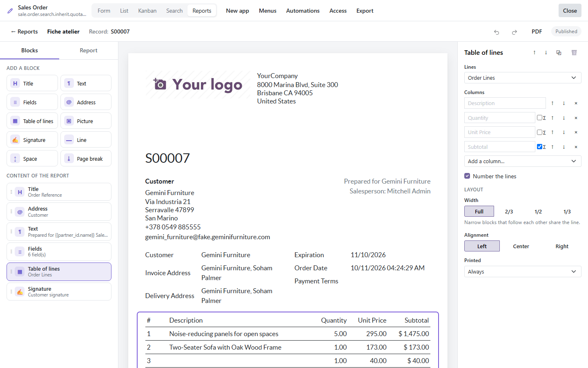
Task: Add an Address block
Action: 86,102
